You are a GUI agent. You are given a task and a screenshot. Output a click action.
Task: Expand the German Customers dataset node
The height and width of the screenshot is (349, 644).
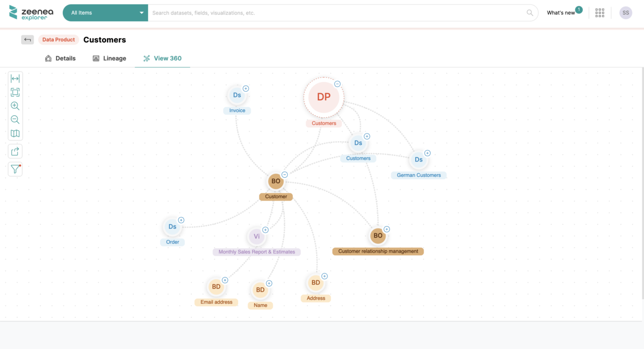pos(427,153)
